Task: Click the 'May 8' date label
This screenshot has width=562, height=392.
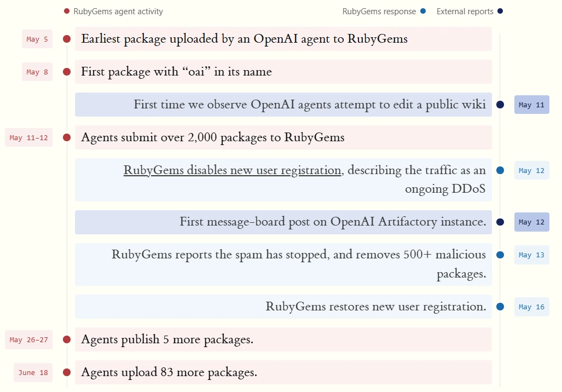Action: (37, 72)
